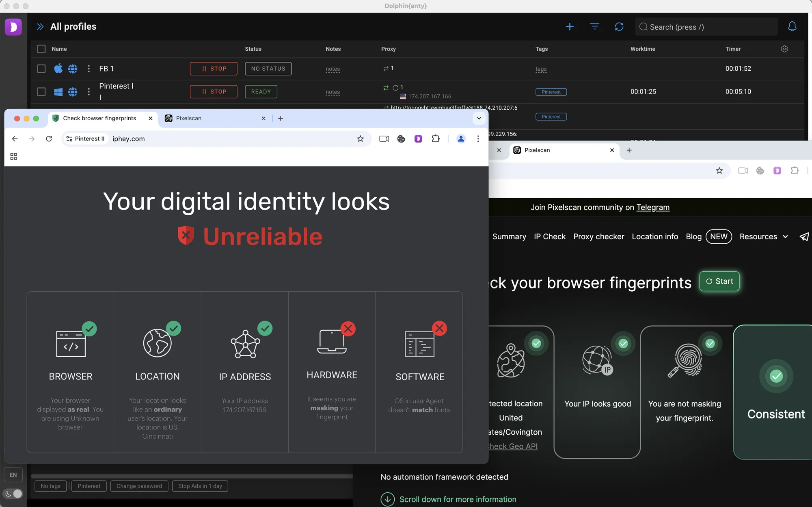Bookmark iphey.com with star icon
Viewport: 812px width, 507px height.
pos(360,139)
